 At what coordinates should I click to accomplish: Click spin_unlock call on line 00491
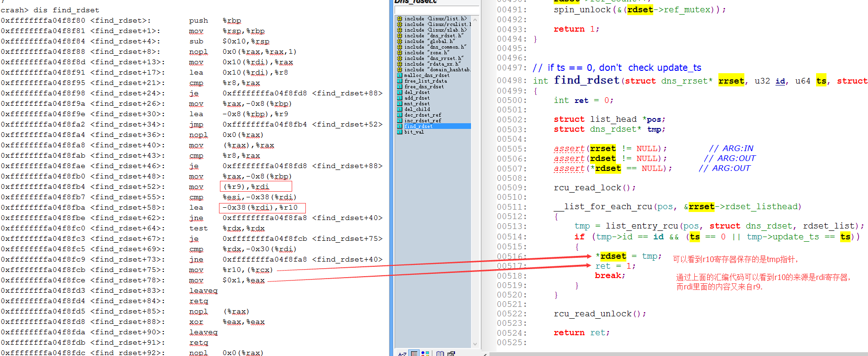[x=640, y=10]
